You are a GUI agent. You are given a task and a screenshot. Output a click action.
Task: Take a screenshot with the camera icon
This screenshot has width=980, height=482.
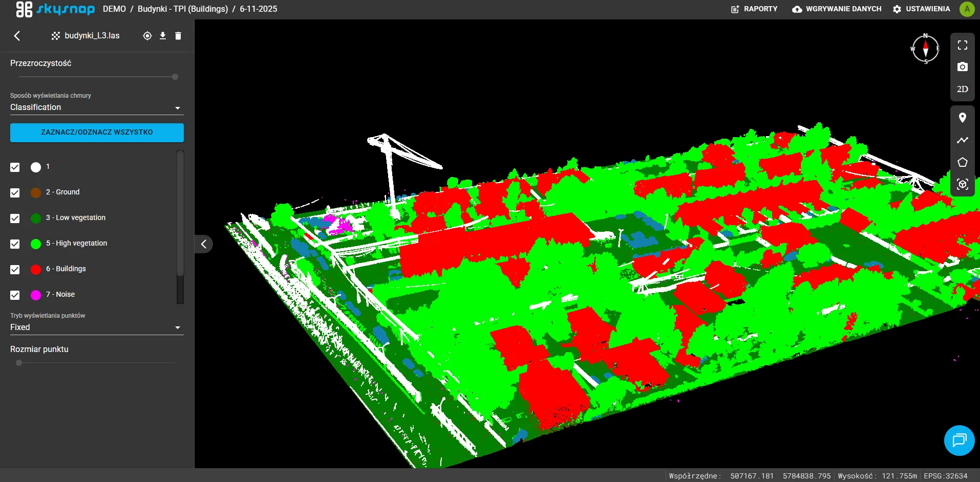click(x=962, y=67)
